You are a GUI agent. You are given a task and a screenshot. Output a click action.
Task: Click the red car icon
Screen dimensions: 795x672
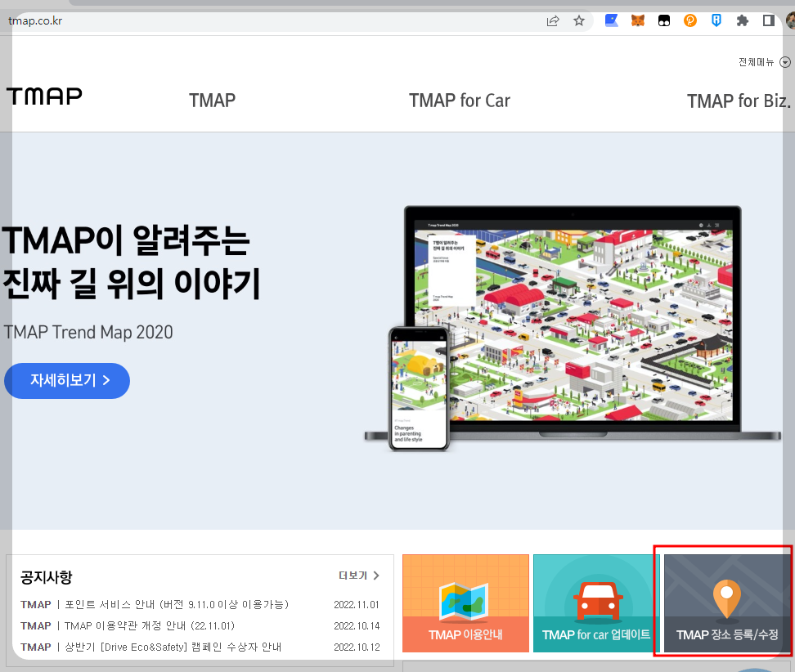[x=598, y=602]
